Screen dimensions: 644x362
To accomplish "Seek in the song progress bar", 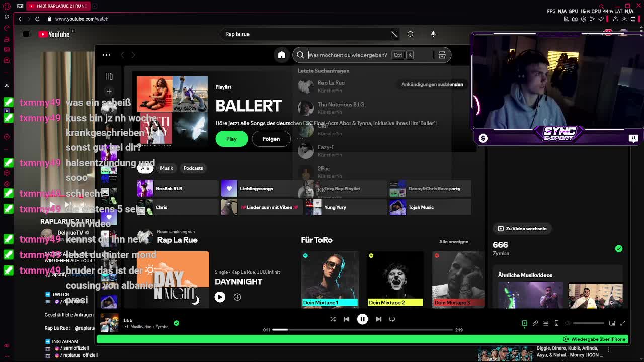I will click(363, 330).
